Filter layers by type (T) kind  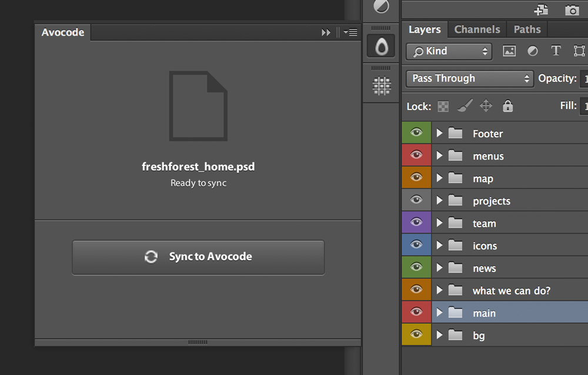coord(556,50)
